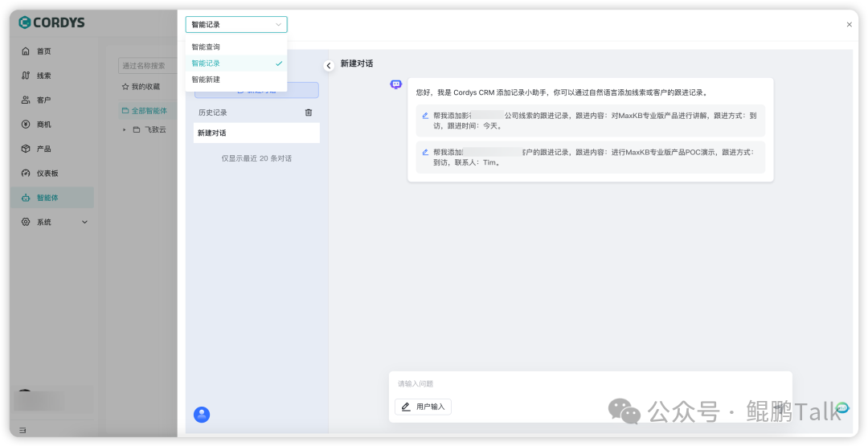Image resolution: width=868 pixels, height=446 pixels.
Task: Click the blue user avatar icon
Action: coord(202,415)
